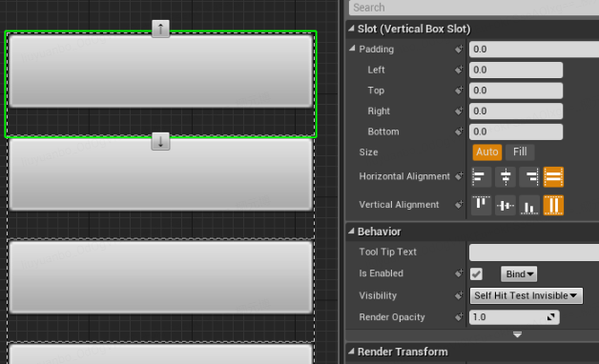Screen dimensions: 599x364
Task: Click the Tool Tip Text label
Action: click(x=388, y=252)
